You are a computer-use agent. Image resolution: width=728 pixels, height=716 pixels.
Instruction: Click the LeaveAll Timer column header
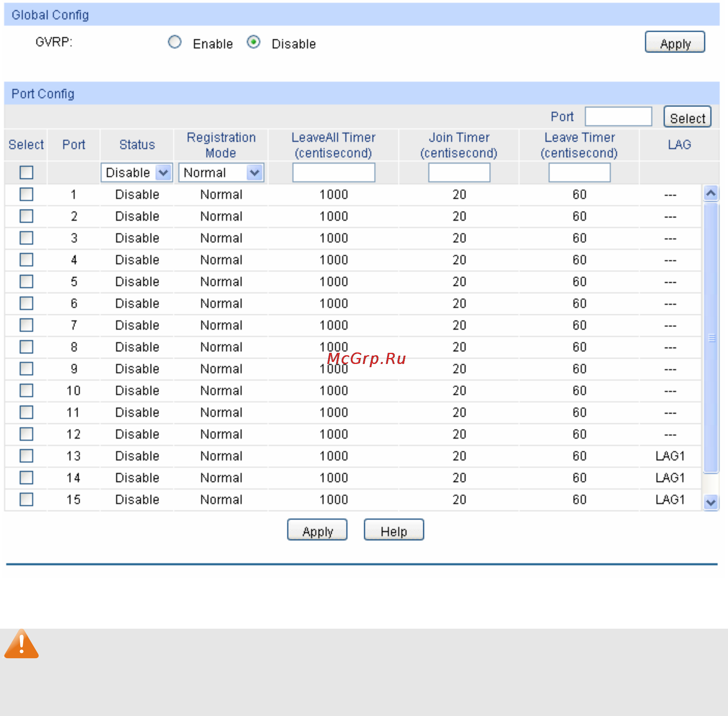(x=334, y=145)
